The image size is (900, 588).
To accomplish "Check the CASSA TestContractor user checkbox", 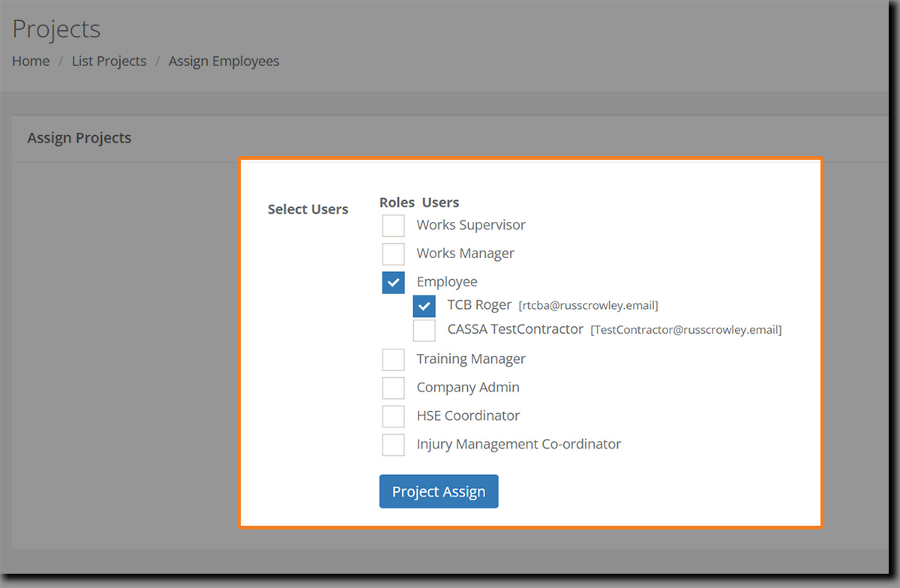I will coord(424,331).
